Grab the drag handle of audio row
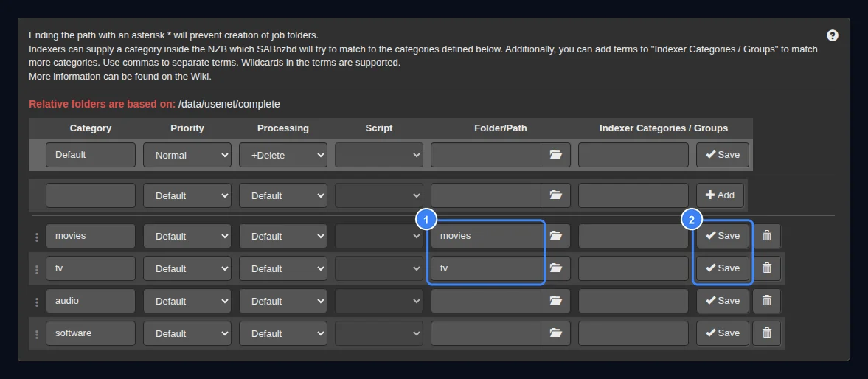The height and width of the screenshot is (379, 868). tap(37, 302)
